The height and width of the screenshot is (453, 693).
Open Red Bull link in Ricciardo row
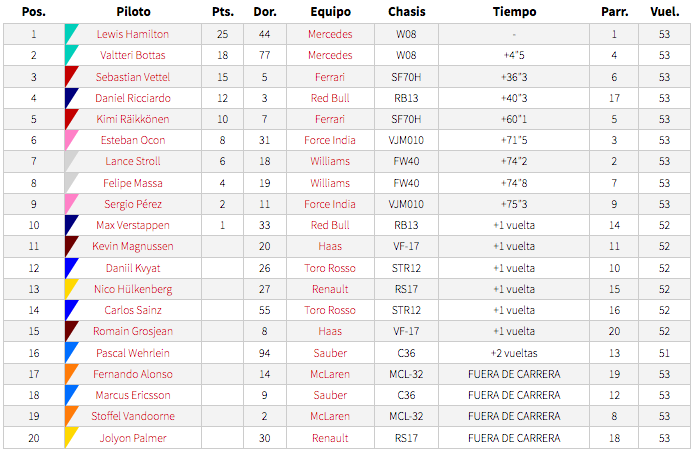tap(330, 98)
